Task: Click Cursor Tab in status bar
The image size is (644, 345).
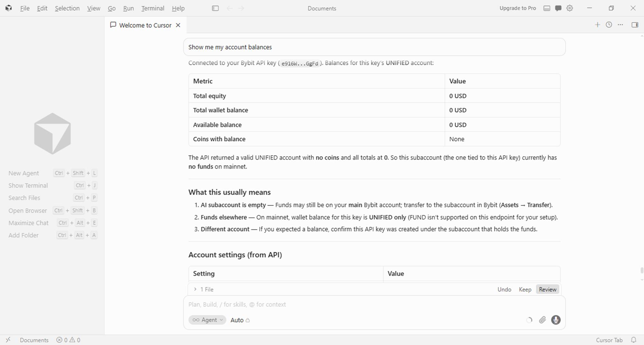Action: (609, 340)
